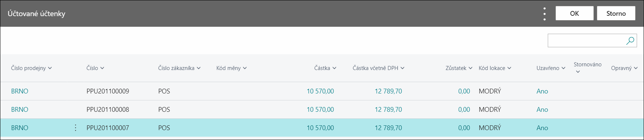The width and height of the screenshot is (644, 140).
Task: Open the Kód měny column dropdown
Action: pos(245,68)
